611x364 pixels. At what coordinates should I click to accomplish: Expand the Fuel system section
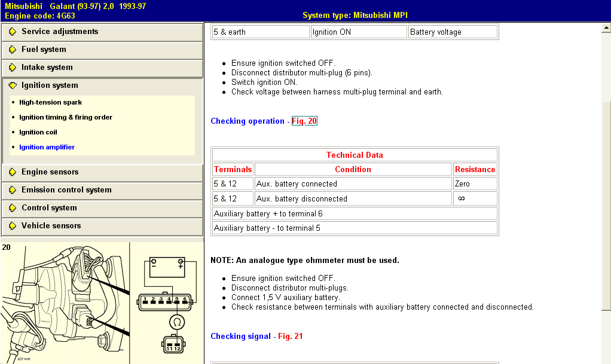(102, 50)
